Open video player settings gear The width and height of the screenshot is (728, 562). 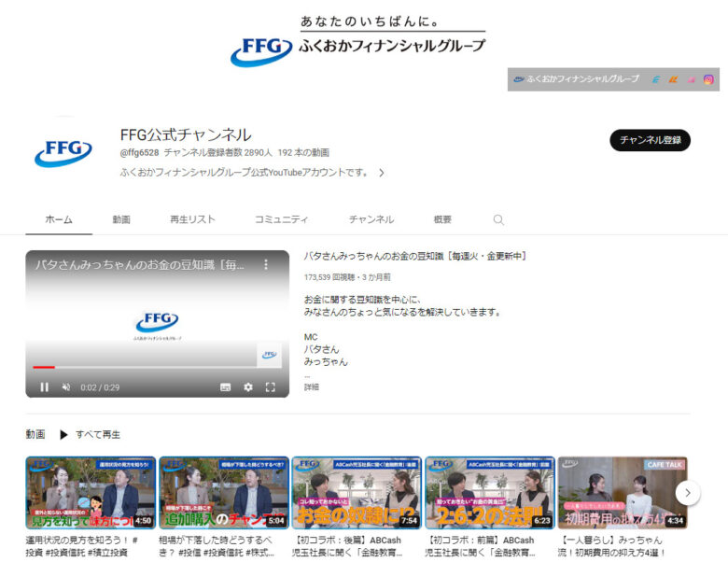248,386
